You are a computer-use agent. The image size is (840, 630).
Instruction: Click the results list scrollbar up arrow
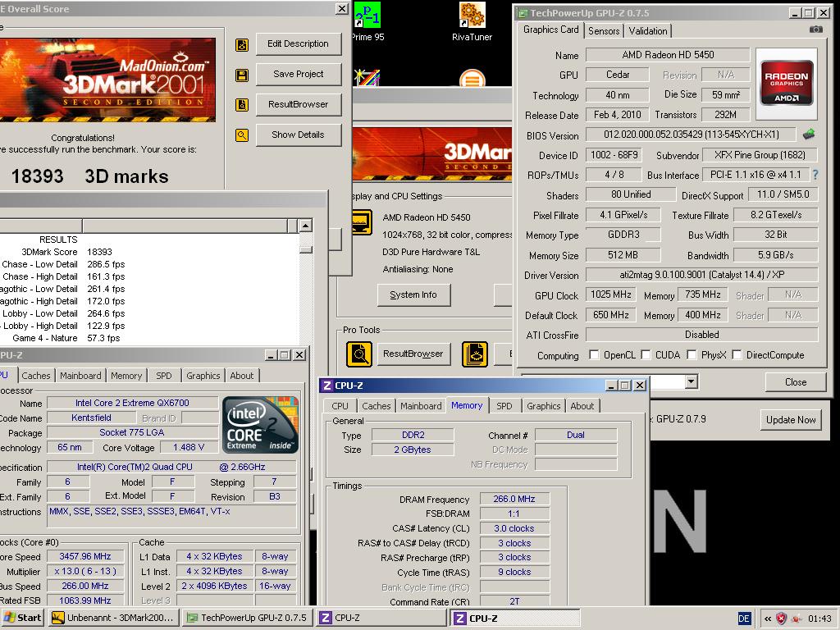305,226
